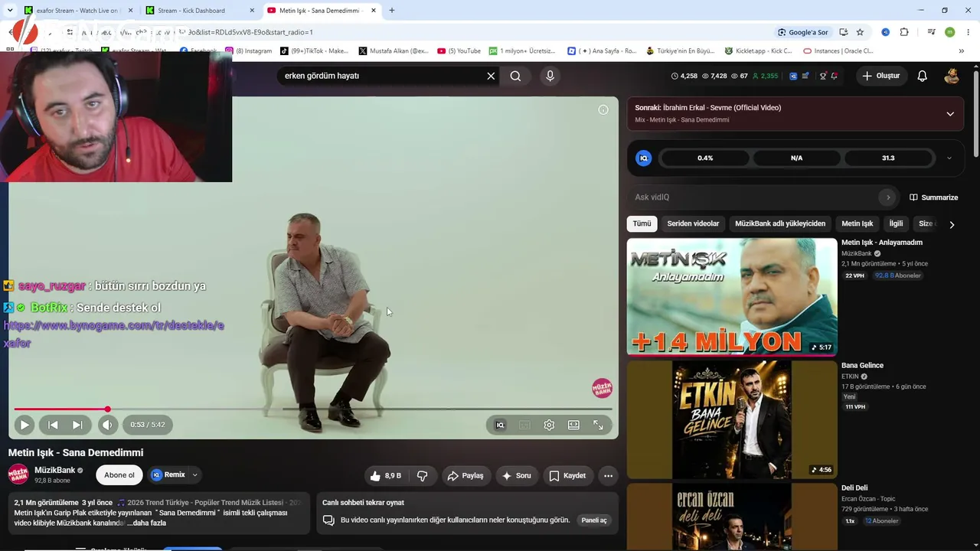Expand the 'Sonraki: İbrahim Erkal' mix panel

coord(950,114)
